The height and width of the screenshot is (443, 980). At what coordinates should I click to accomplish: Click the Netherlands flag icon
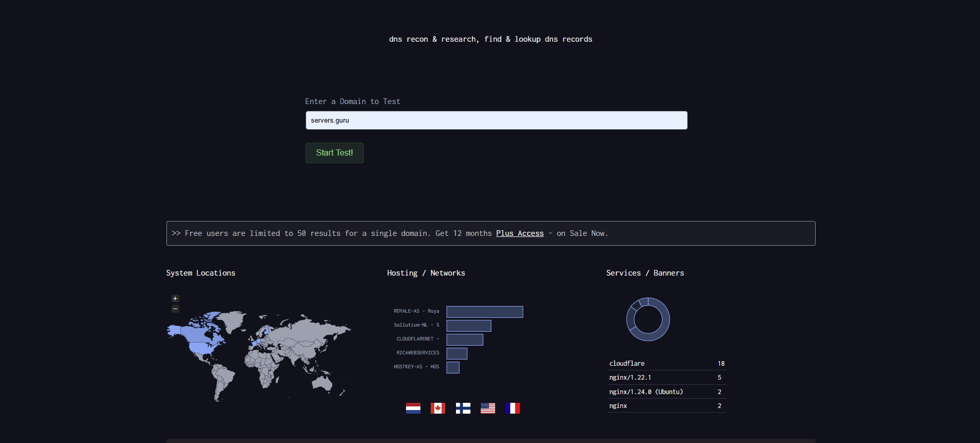point(413,408)
